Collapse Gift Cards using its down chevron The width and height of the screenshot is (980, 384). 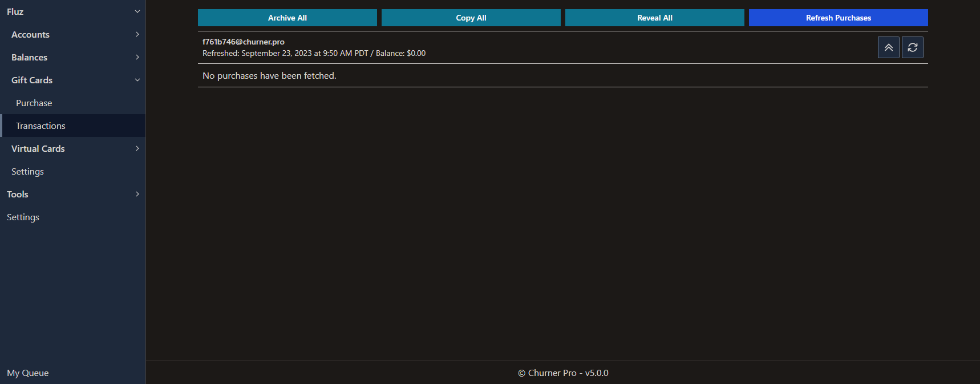(x=137, y=80)
